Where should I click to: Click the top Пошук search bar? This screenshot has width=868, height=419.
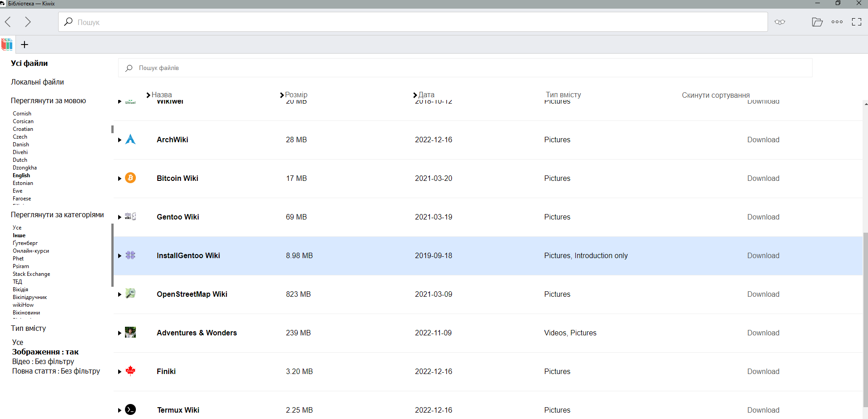413,22
